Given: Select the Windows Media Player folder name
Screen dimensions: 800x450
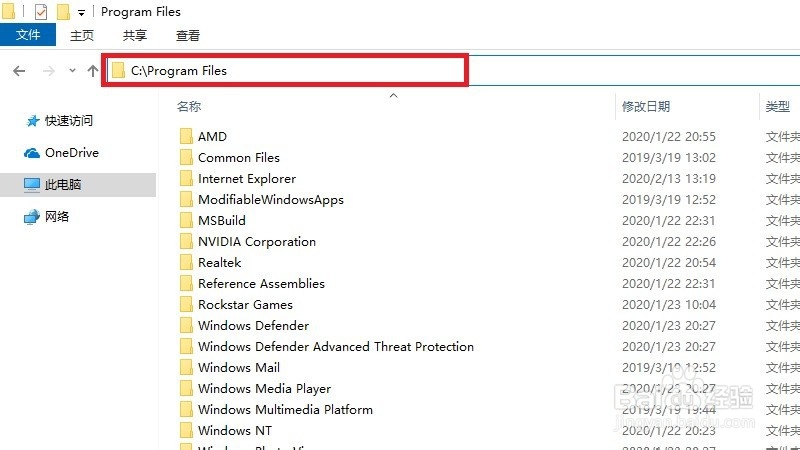Looking at the screenshot, I should pyautogui.click(x=264, y=389).
